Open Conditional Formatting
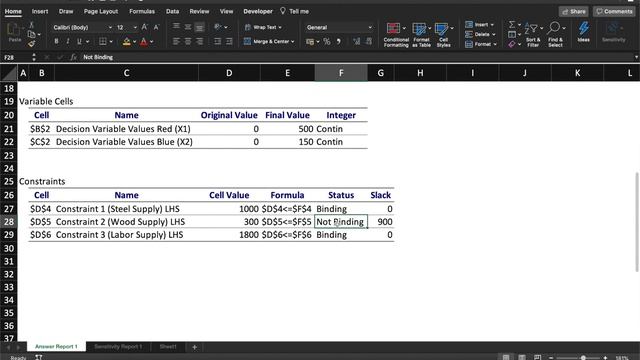This screenshot has width=640, height=360. coord(396,35)
